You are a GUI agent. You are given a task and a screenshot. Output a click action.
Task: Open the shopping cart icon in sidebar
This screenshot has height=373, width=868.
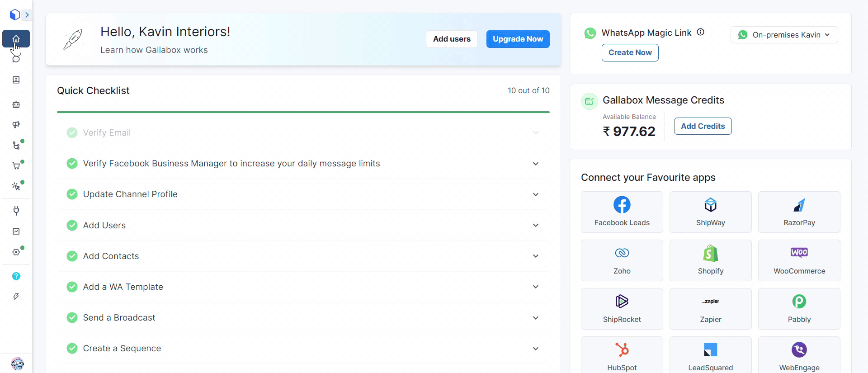[16, 166]
